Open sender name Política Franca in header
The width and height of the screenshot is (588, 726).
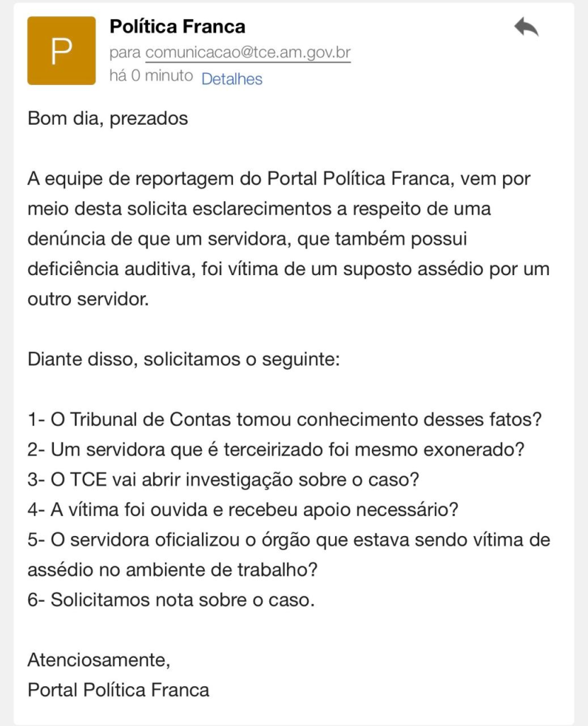[177, 27]
